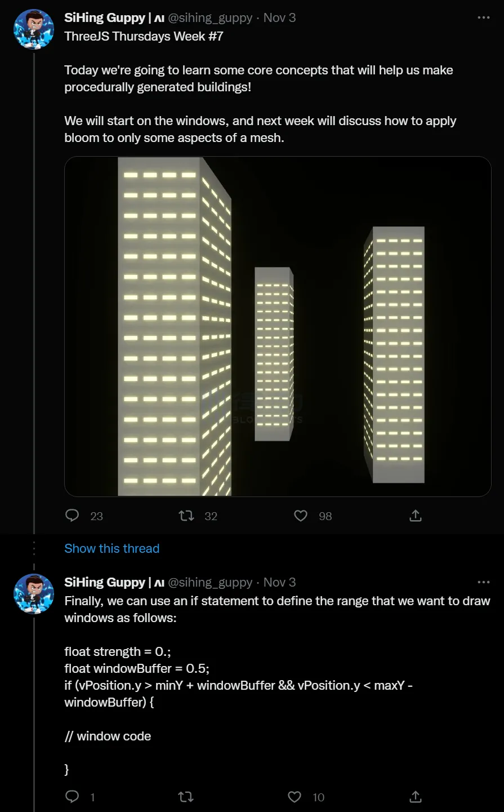
Task: Click @sihing_guppy handle on first tweet
Action: (210, 18)
